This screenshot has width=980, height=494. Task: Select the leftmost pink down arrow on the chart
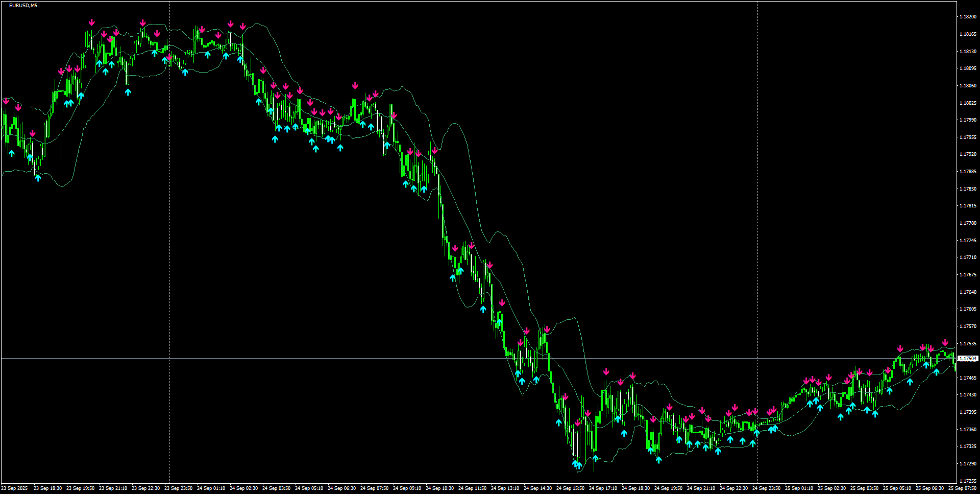(6, 101)
